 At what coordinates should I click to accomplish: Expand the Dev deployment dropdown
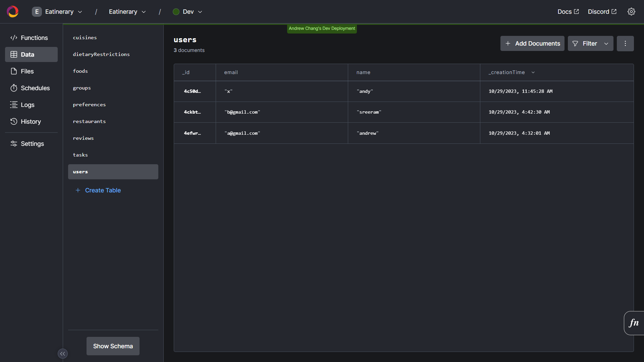[x=188, y=12]
